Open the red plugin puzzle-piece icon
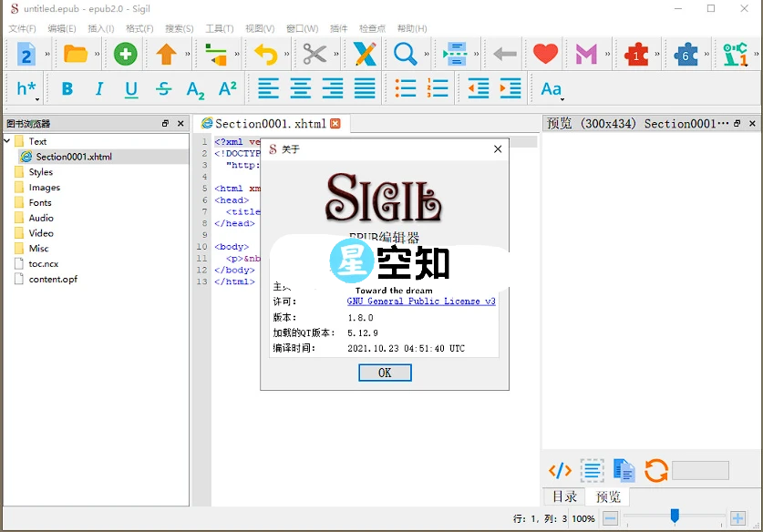The height and width of the screenshot is (532, 763). pyautogui.click(x=637, y=54)
